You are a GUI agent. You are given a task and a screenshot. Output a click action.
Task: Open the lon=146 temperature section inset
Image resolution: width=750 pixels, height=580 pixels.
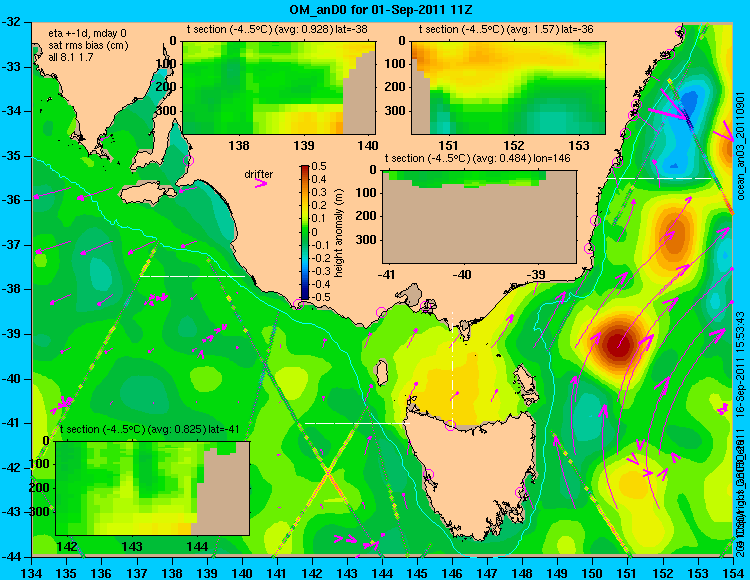[479, 217]
